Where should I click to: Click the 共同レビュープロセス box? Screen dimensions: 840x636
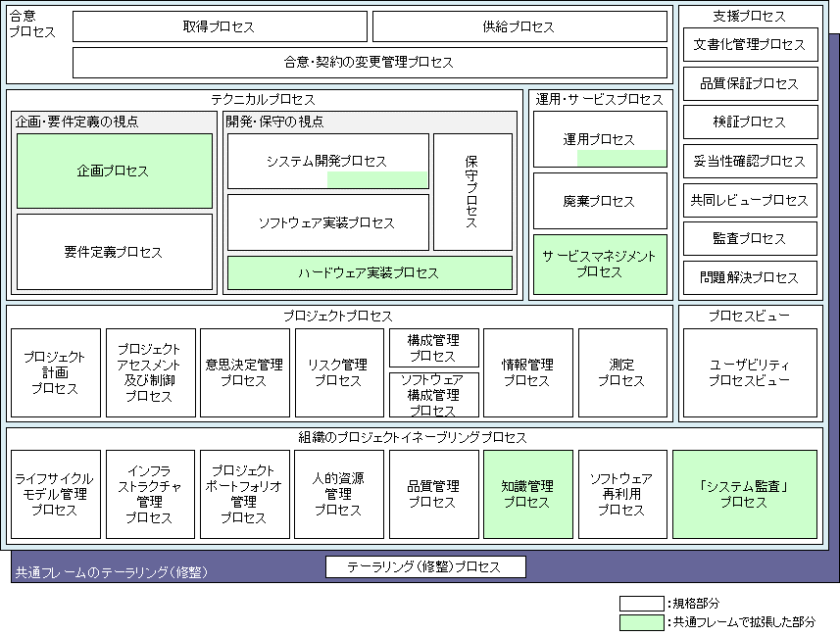click(x=750, y=200)
